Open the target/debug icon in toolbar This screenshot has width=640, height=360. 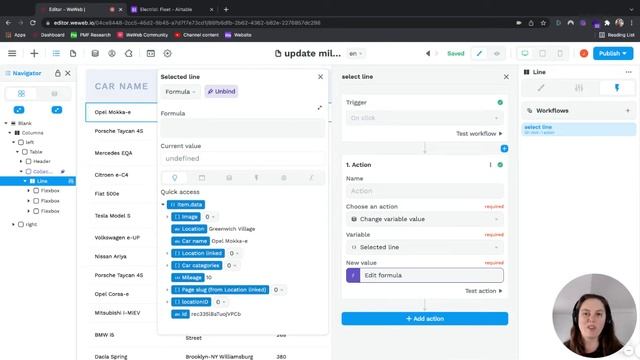167,53
